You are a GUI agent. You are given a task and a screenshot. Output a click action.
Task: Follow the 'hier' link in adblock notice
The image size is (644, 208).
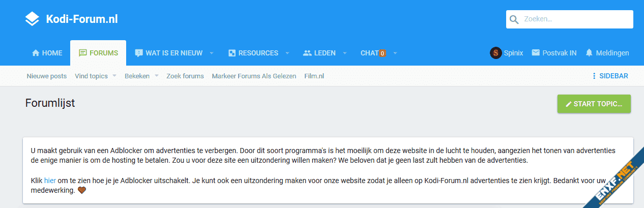coord(50,180)
